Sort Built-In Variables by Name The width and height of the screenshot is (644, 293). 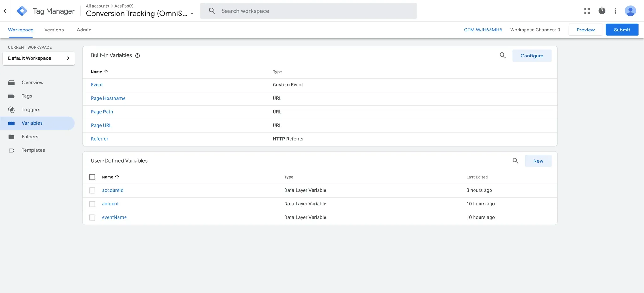click(x=99, y=72)
